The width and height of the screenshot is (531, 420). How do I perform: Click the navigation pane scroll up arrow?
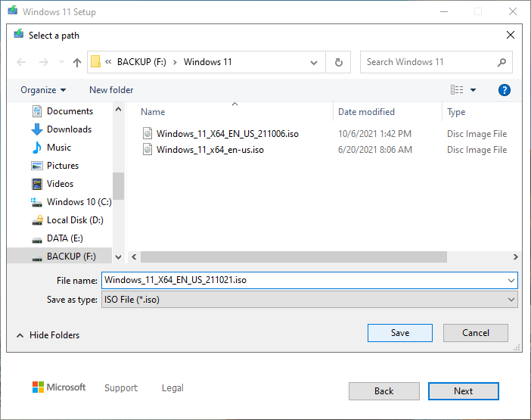(118, 110)
